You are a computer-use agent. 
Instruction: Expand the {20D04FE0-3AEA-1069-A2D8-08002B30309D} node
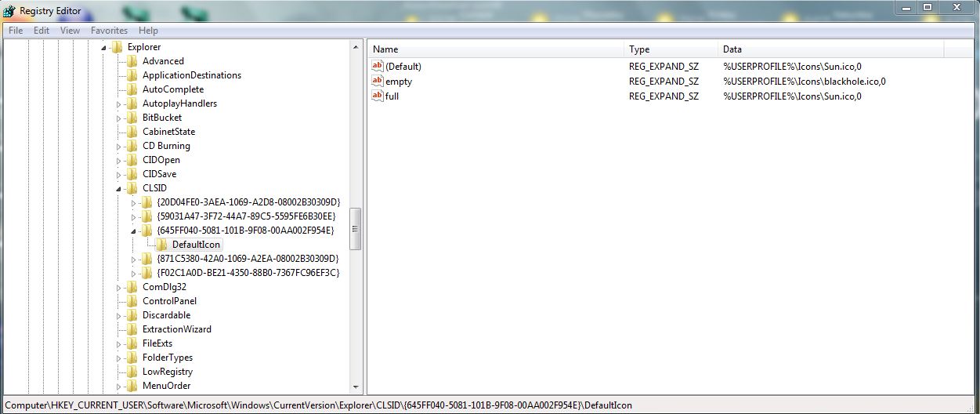(x=135, y=203)
